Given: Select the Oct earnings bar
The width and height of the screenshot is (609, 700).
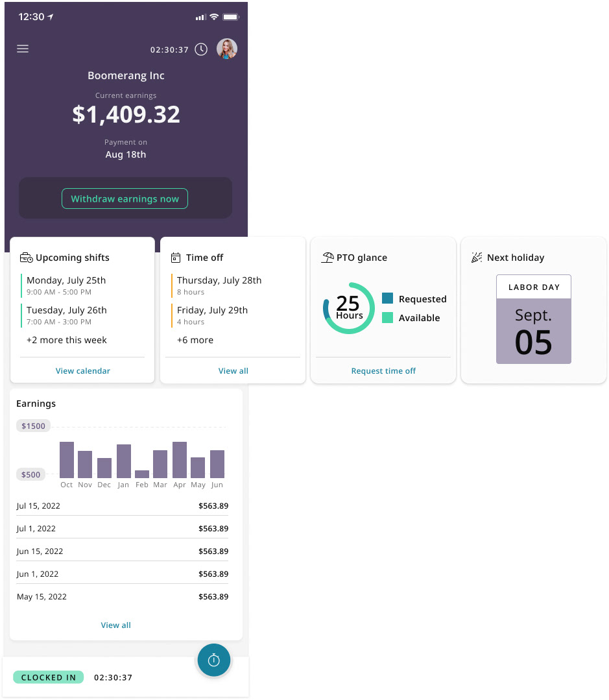Looking at the screenshot, I should coord(67,460).
